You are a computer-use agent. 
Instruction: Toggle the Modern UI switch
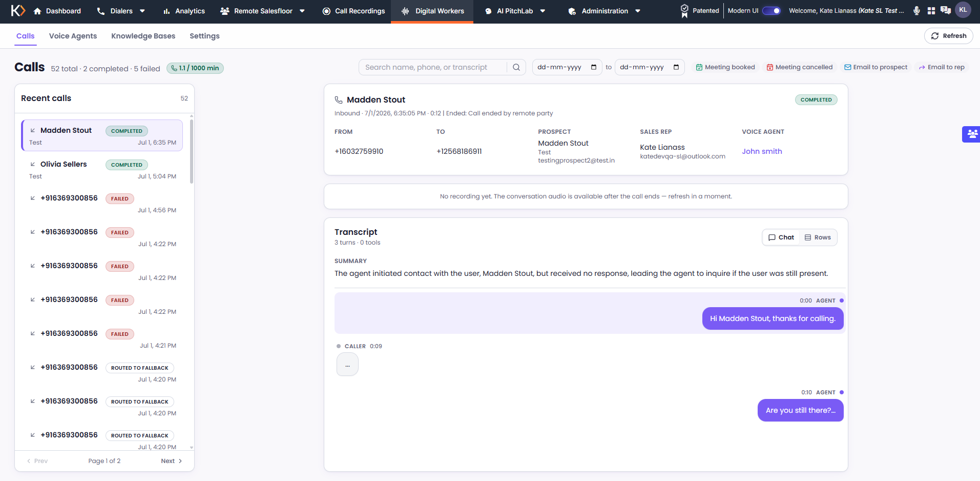click(772, 11)
